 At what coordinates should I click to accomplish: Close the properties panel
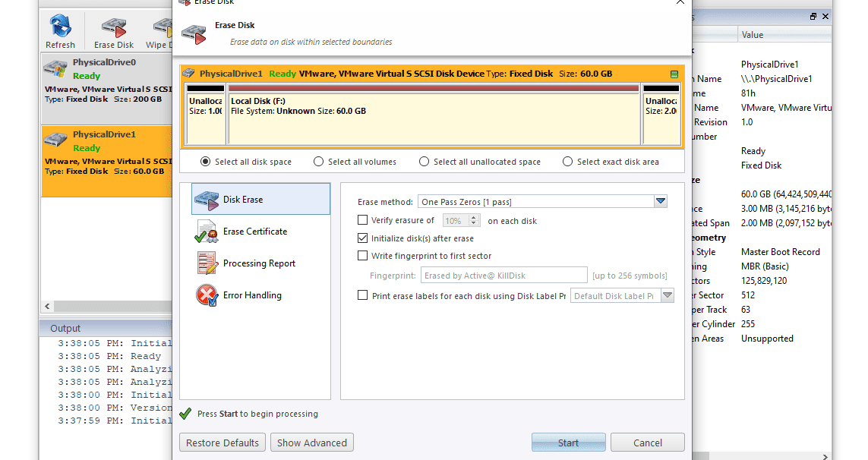825,17
